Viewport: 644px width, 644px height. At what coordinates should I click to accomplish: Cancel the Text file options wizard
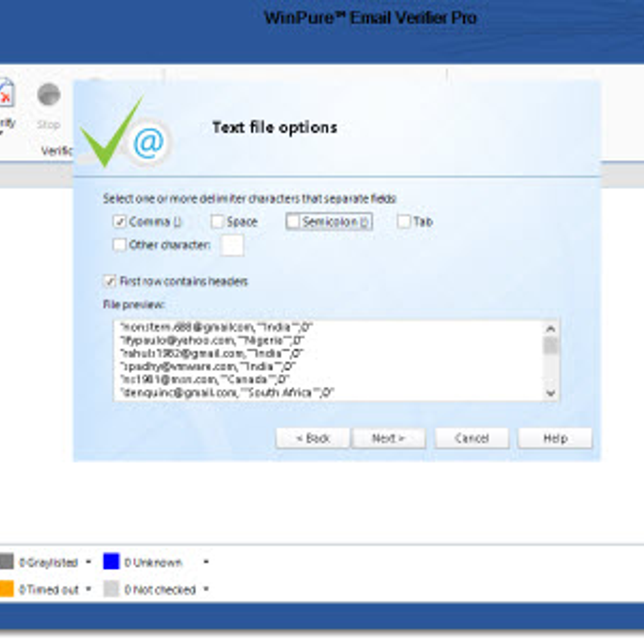point(472,438)
